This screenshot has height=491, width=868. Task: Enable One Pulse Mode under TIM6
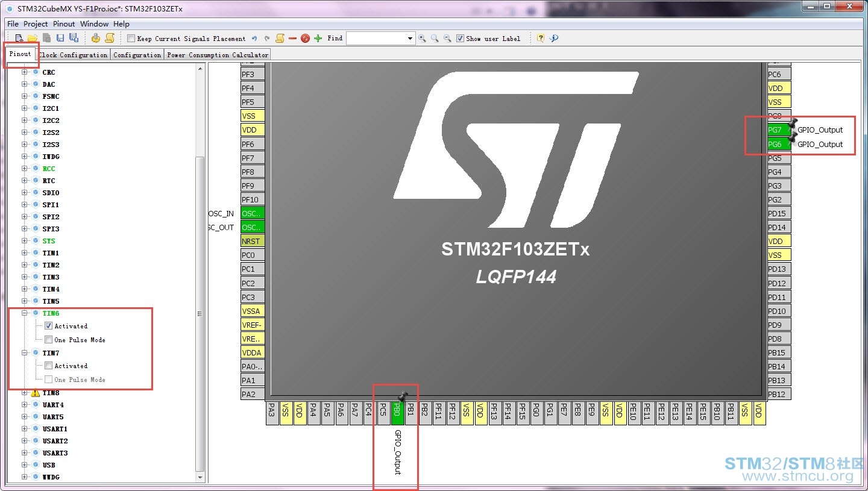point(49,340)
